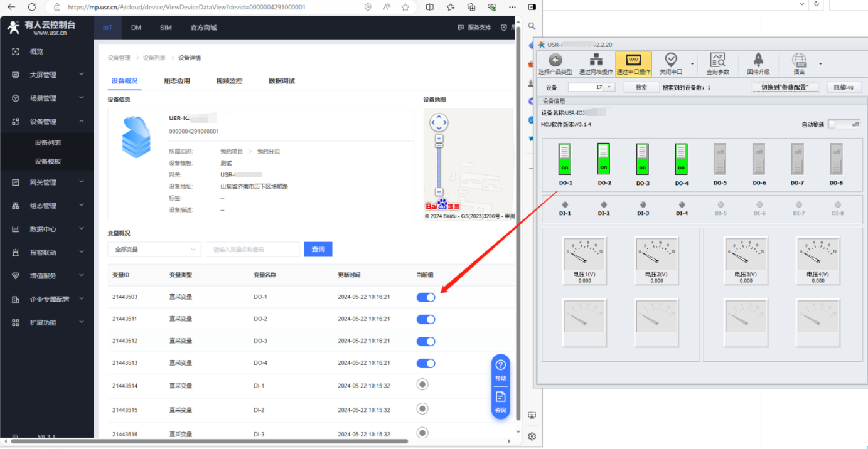Screen dimensions: 868x449
Task: Click the blue 查询 button
Action: click(318, 250)
